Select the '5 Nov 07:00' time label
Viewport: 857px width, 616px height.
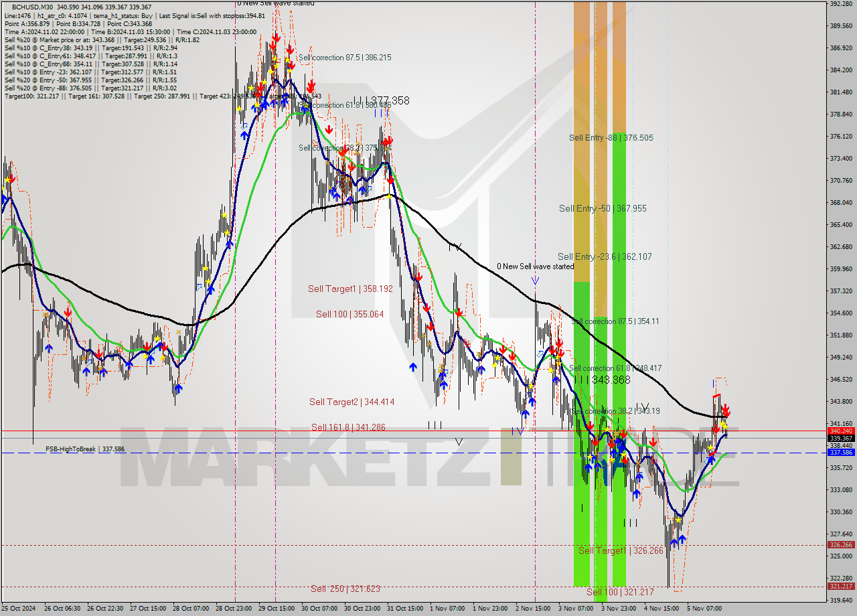(x=704, y=609)
